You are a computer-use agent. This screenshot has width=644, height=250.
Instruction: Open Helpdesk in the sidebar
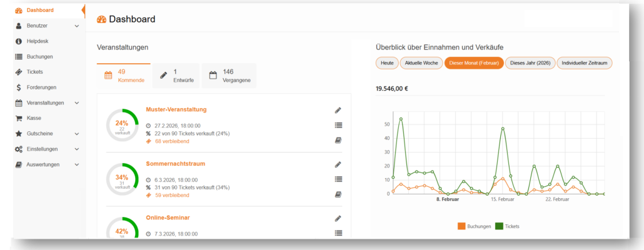pyautogui.click(x=38, y=41)
